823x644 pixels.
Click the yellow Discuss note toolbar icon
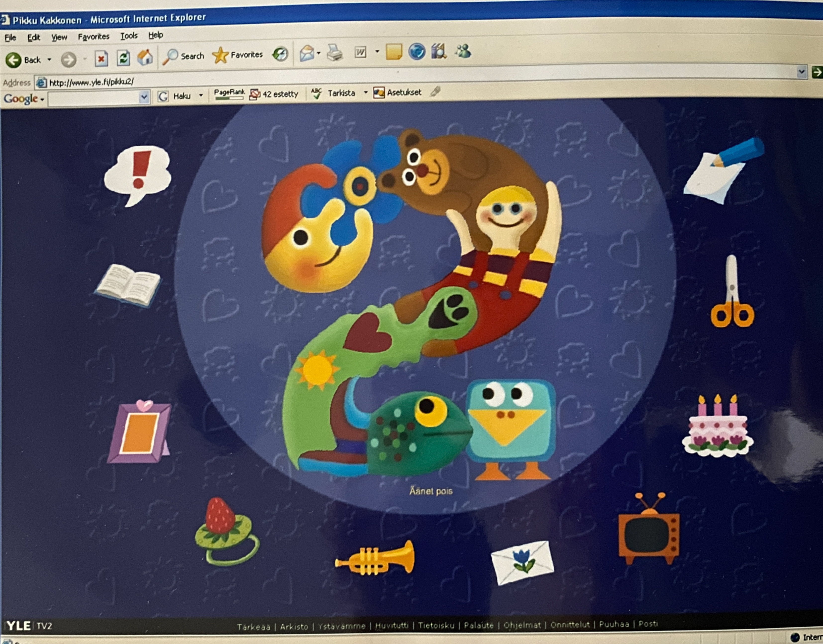pyautogui.click(x=394, y=52)
